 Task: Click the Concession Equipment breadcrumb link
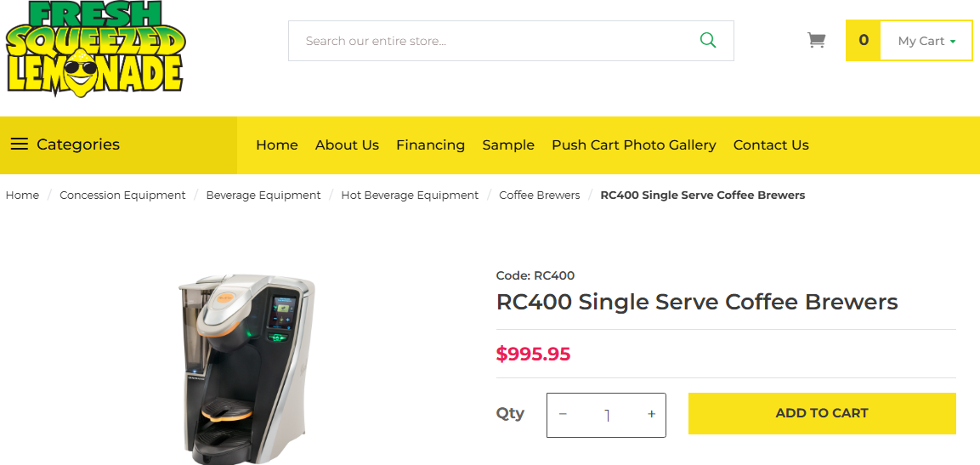click(122, 196)
